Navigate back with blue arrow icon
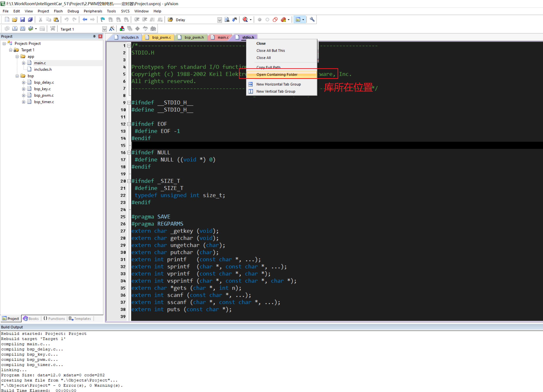543x392 pixels. click(85, 20)
